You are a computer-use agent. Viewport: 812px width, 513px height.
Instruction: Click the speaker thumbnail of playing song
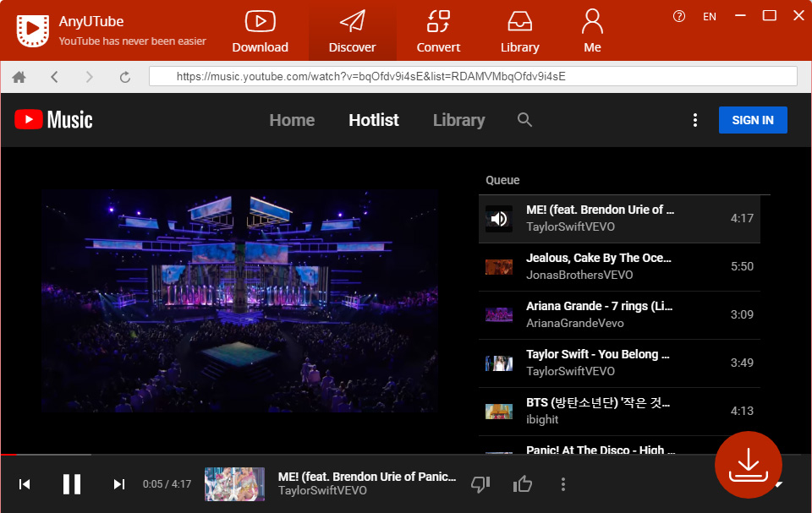coord(499,218)
